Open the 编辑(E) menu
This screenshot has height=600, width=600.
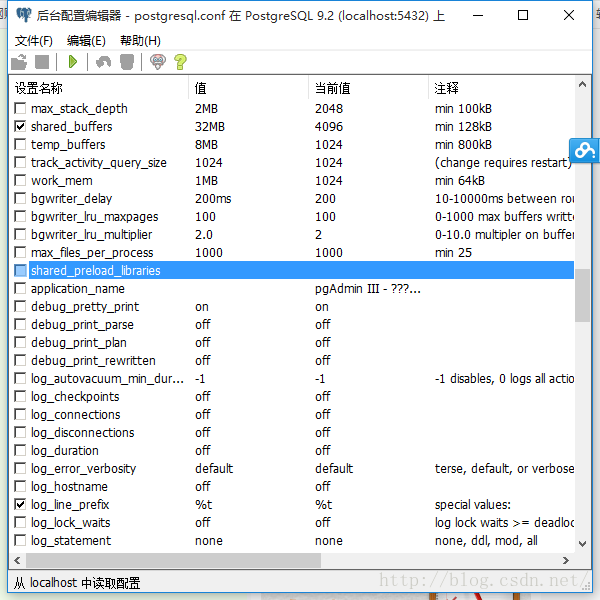click(x=86, y=40)
